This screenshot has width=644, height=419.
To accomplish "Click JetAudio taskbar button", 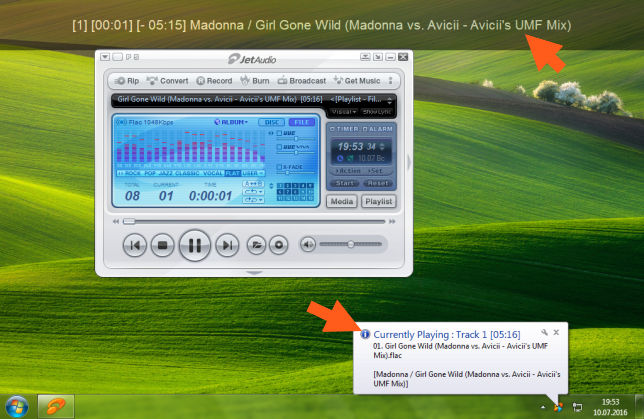I will pos(56,407).
